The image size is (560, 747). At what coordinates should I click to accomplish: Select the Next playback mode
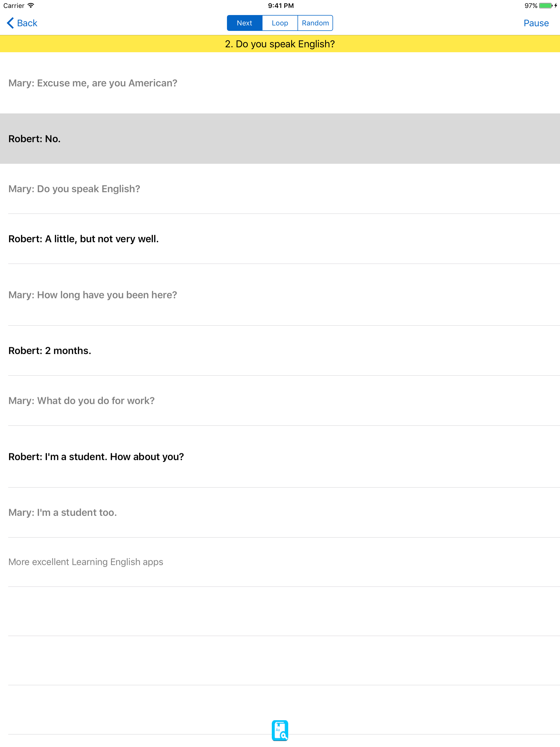tap(244, 23)
